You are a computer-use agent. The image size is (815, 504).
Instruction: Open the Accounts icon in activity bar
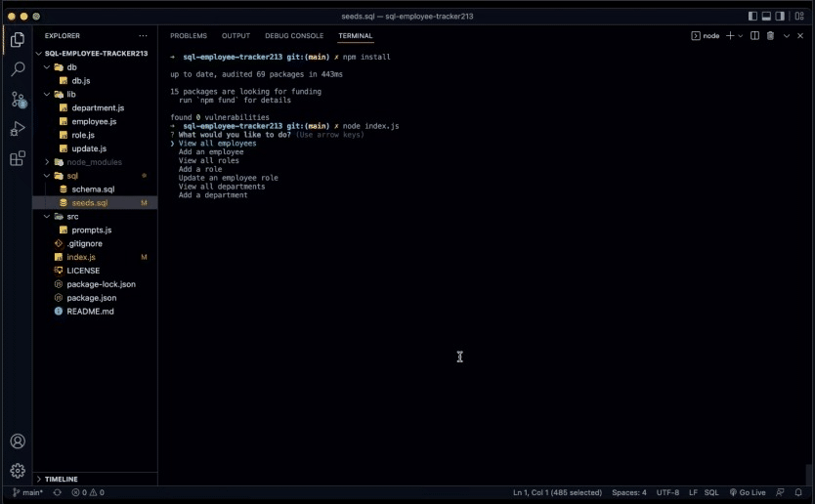point(18,441)
